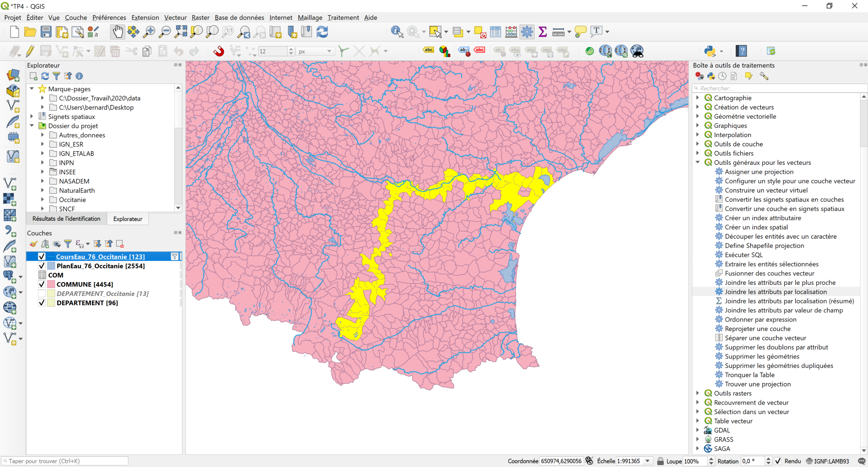The height and width of the screenshot is (467, 868).
Task: Click the COMMUNE layer pink color swatch
Action: click(x=51, y=284)
